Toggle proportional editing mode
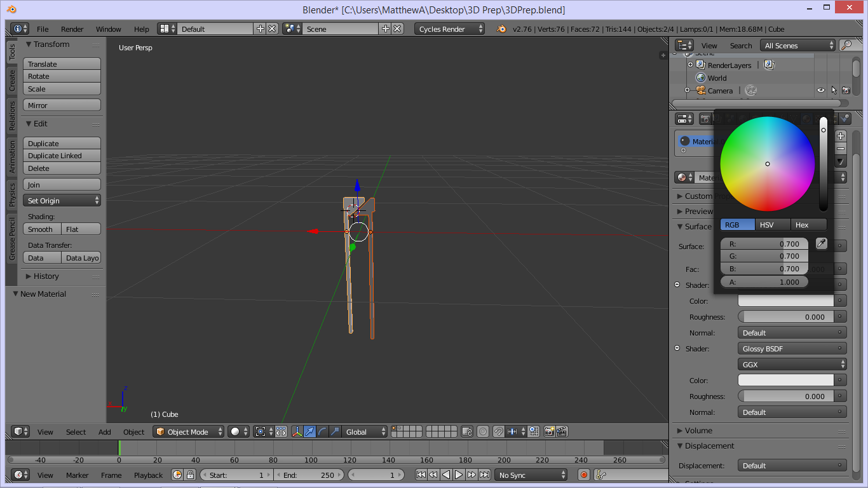This screenshot has width=868, height=488. click(x=483, y=431)
